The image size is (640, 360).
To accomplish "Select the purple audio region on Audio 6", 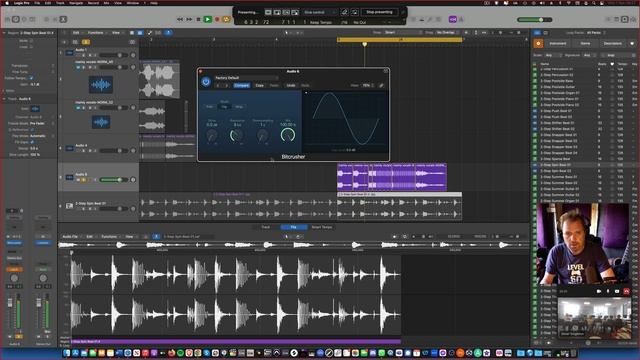I will [391, 177].
